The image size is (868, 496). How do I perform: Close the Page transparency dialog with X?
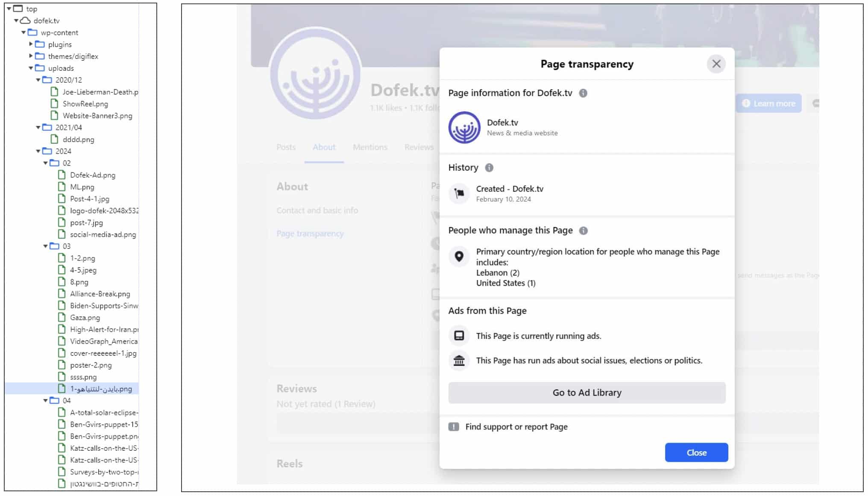[716, 64]
